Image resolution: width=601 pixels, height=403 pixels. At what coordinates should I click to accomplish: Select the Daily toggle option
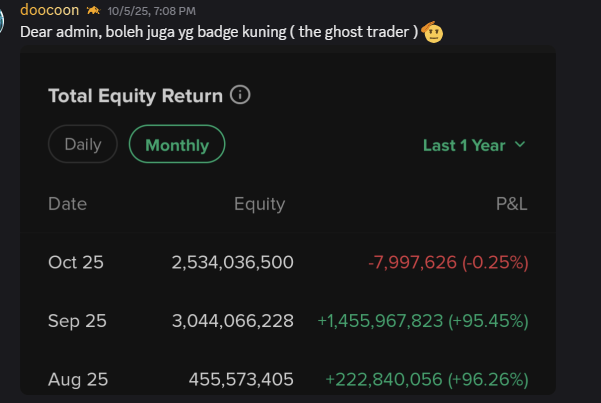click(83, 144)
